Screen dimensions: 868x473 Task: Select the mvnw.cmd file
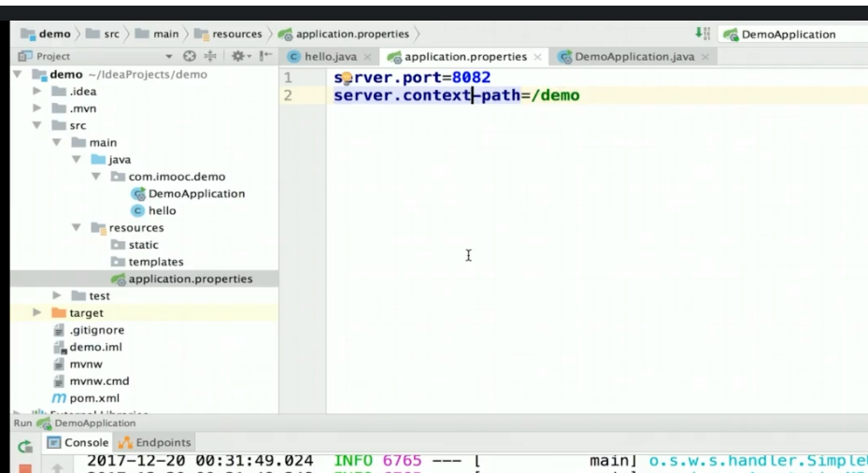[x=99, y=381]
